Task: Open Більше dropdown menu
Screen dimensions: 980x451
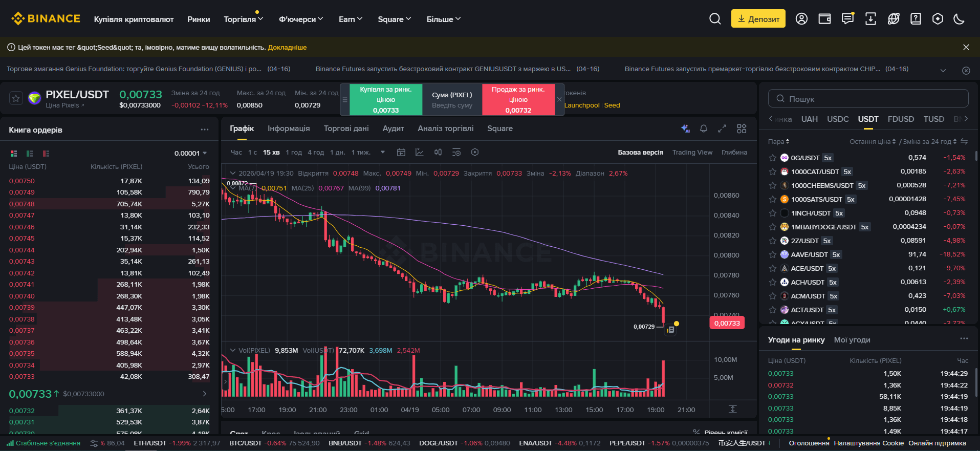Action: click(444, 19)
